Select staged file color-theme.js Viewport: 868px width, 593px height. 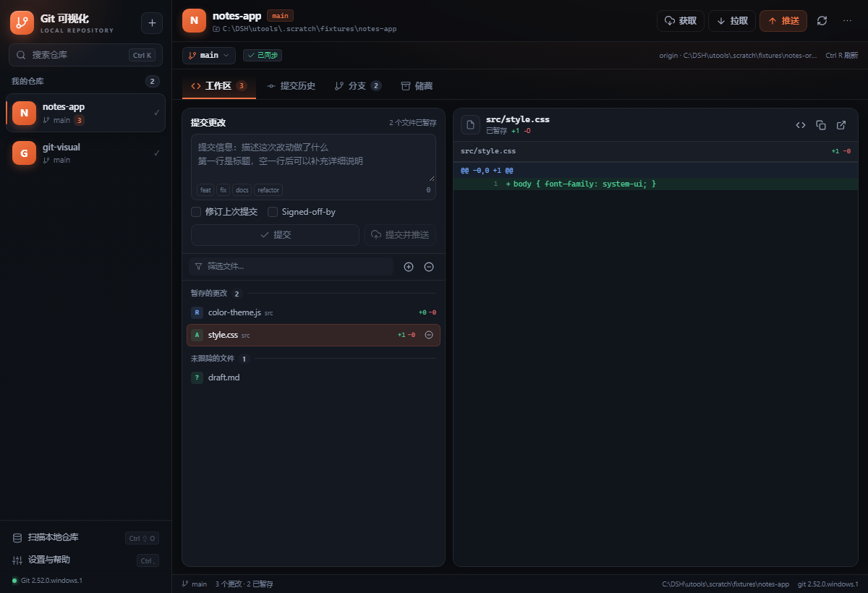tap(313, 312)
